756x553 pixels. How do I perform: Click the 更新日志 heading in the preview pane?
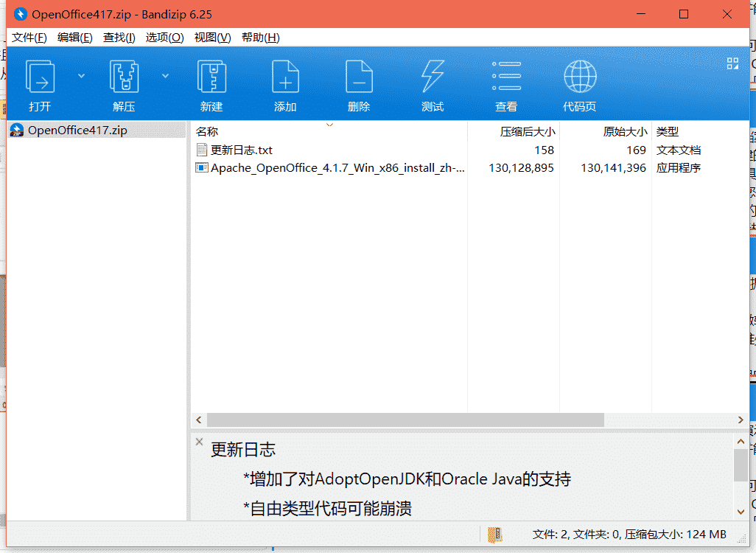[243, 450]
